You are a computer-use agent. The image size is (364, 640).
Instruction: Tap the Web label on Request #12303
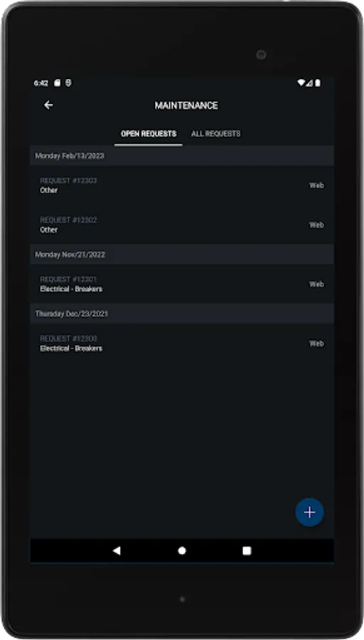316,186
